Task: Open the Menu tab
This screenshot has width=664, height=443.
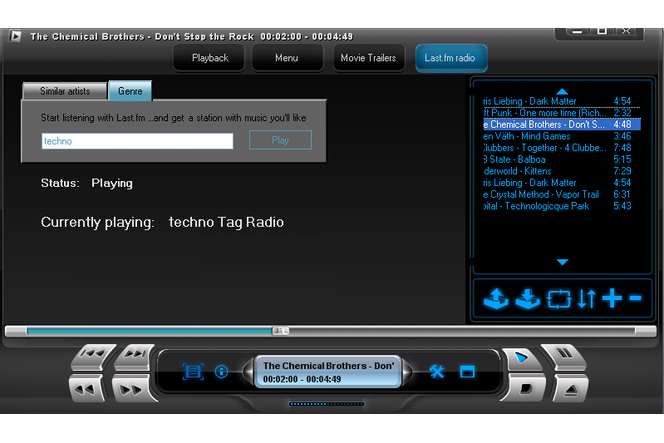Action: (x=287, y=58)
